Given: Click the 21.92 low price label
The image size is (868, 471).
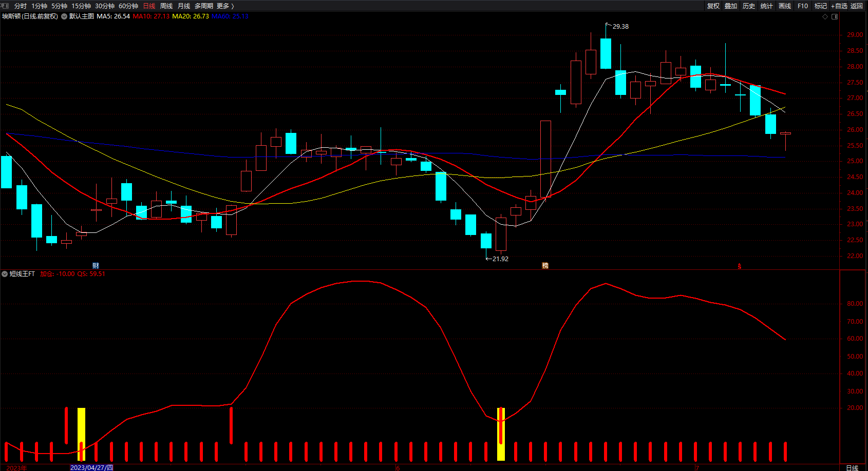Looking at the screenshot, I should [500, 259].
